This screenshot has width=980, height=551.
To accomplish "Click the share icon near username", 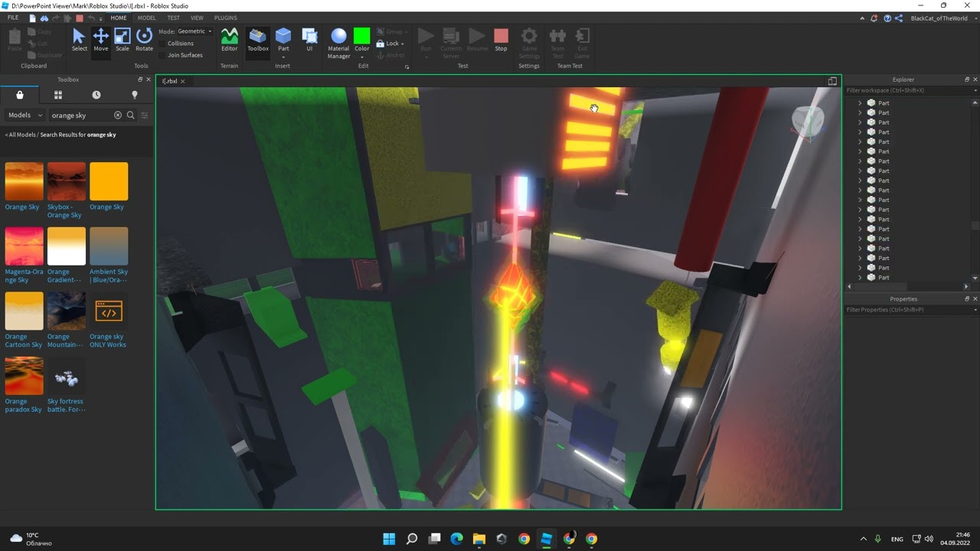I will click(899, 18).
